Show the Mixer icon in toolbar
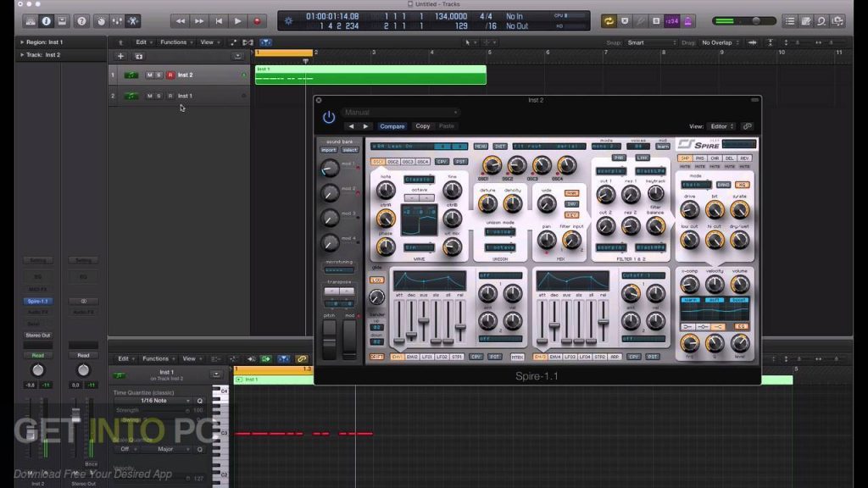The height and width of the screenshot is (488, 868). click(x=117, y=21)
